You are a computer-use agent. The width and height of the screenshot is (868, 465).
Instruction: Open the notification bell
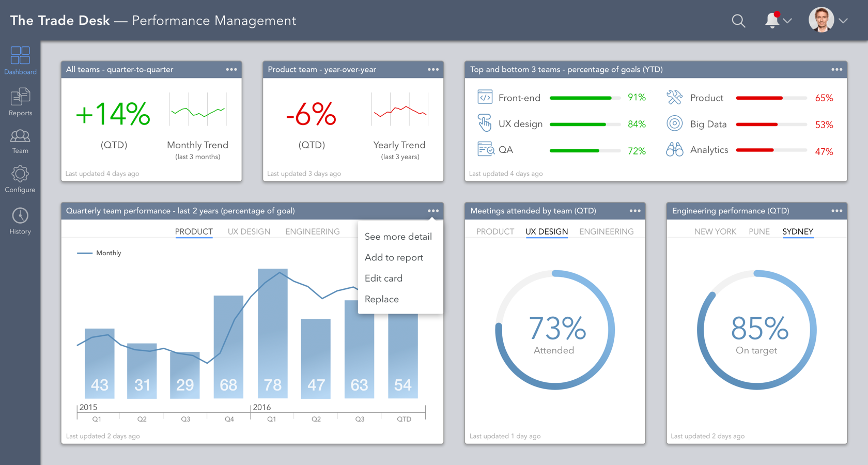(x=771, y=21)
